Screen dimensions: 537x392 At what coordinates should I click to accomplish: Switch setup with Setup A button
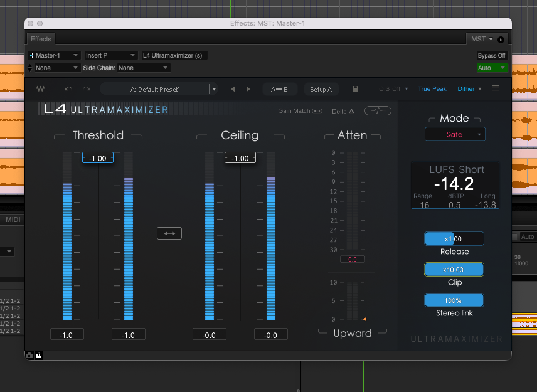click(x=321, y=89)
